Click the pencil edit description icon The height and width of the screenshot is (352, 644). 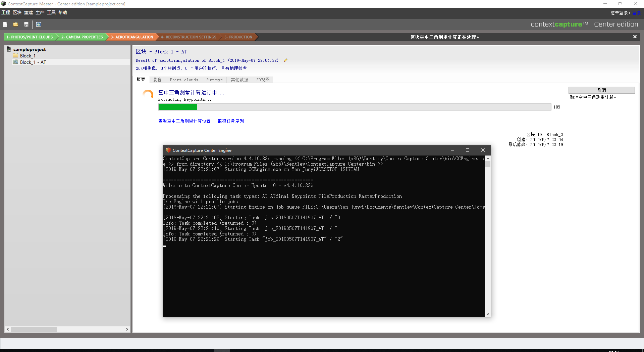click(x=286, y=60)
